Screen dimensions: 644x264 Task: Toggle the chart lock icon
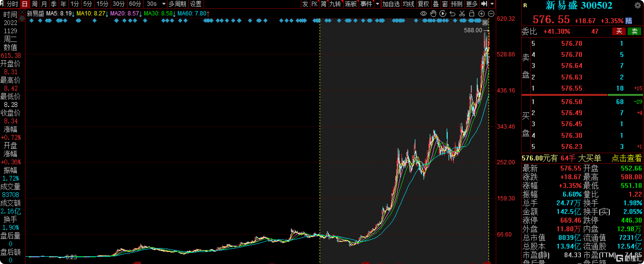tap(471, 13)
